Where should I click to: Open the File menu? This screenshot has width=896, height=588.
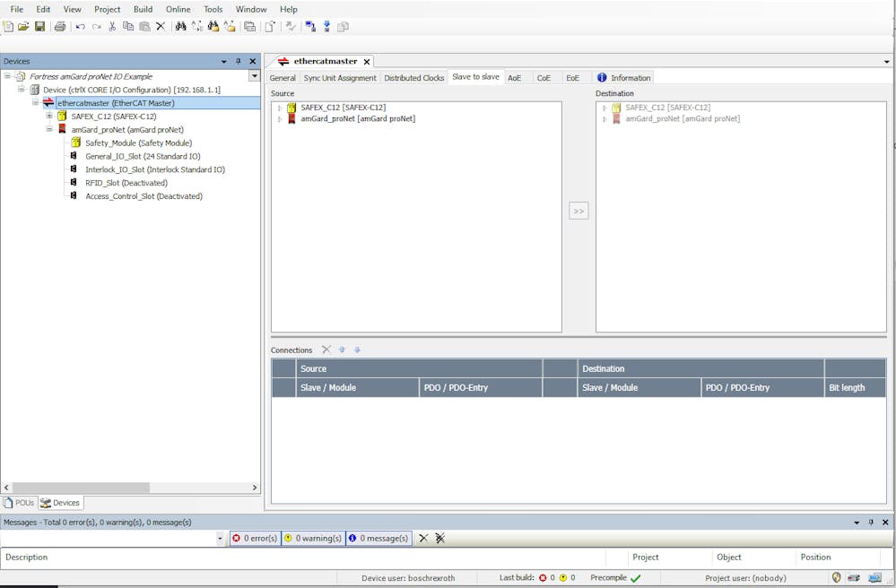pos(16,9)
